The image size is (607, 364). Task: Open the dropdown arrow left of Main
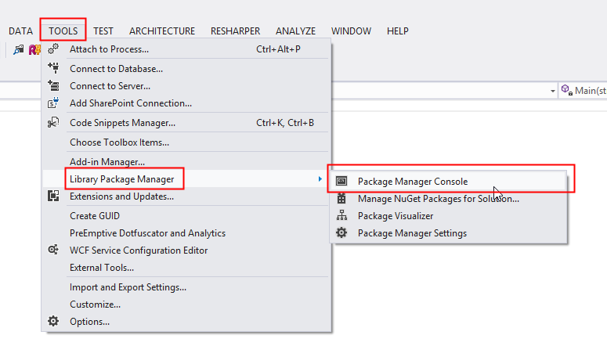pos(552,92)
